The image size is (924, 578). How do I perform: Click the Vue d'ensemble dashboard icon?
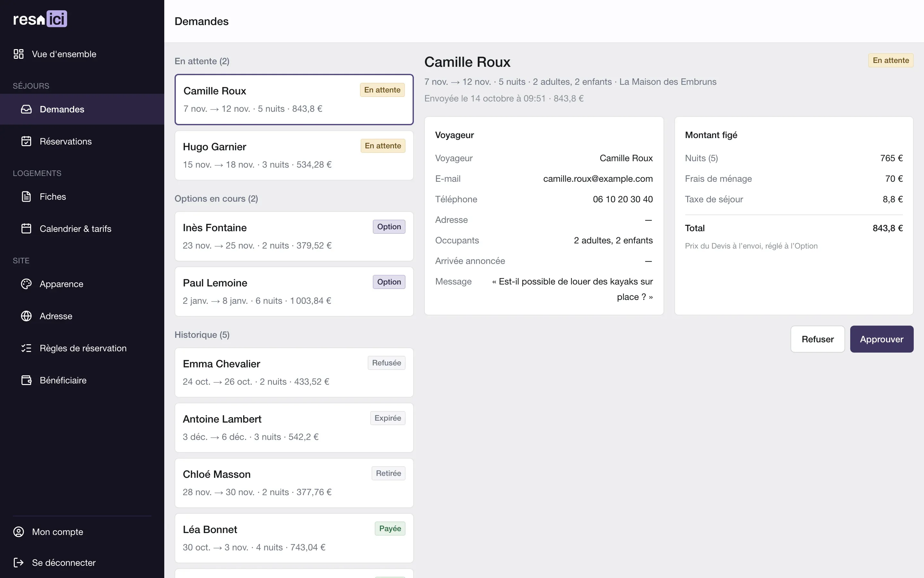pos(18,54)
